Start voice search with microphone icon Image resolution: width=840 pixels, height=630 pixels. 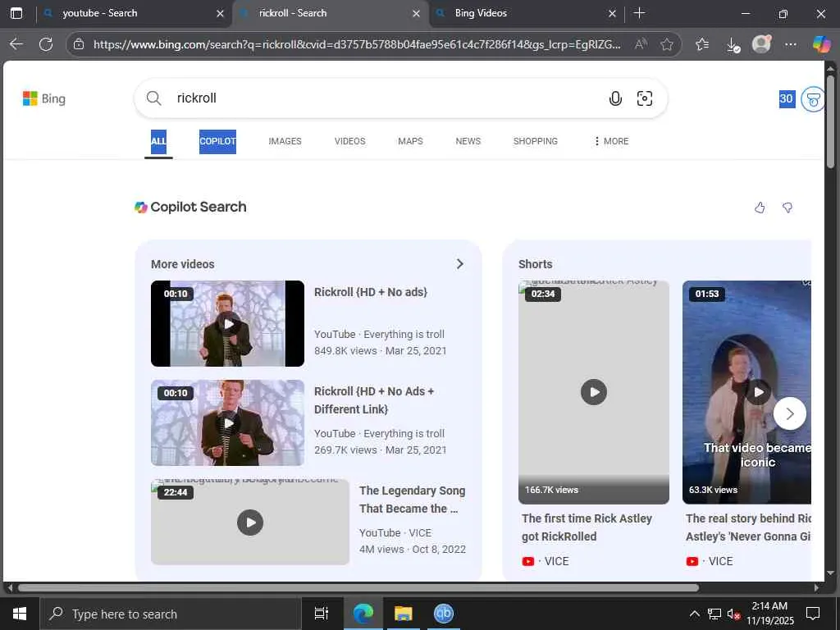pyautogui.click(x=615, y=98)
